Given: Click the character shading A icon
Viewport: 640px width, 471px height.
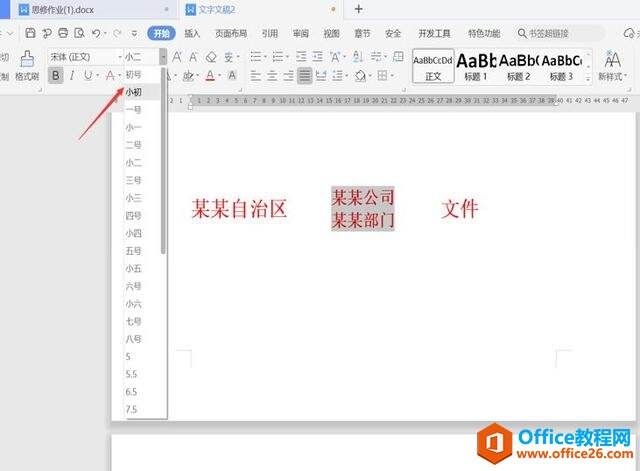Looking at the screenshot, I should 232,76.
